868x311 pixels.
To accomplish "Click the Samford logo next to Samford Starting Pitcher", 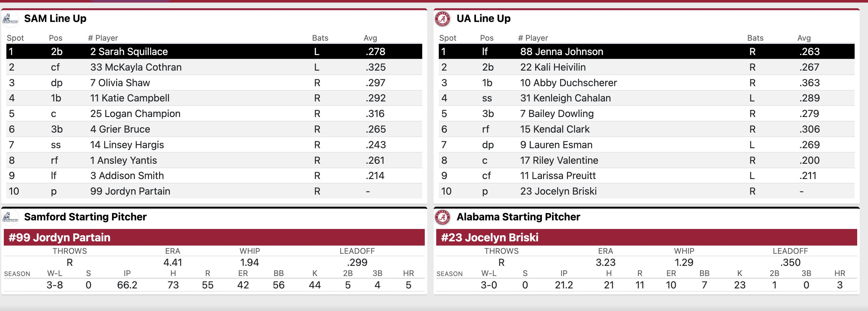I will pos(10,217).
